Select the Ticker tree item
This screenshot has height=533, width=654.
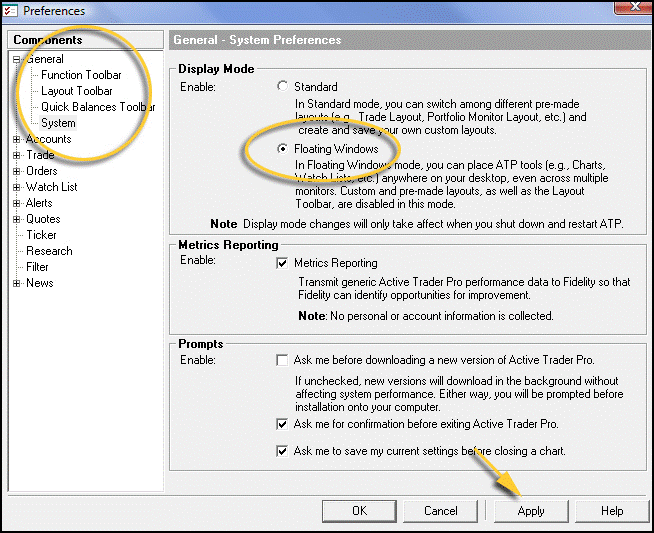(x=41, y=235)
